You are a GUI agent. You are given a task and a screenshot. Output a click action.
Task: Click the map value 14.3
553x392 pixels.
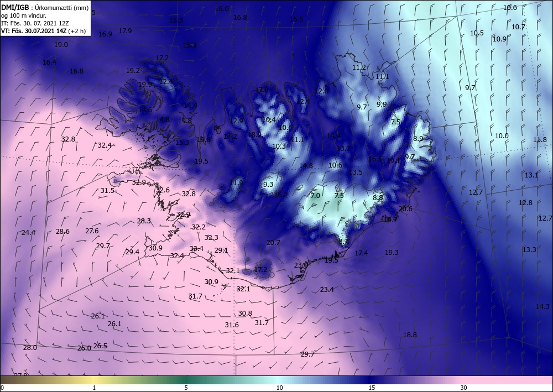542,307
